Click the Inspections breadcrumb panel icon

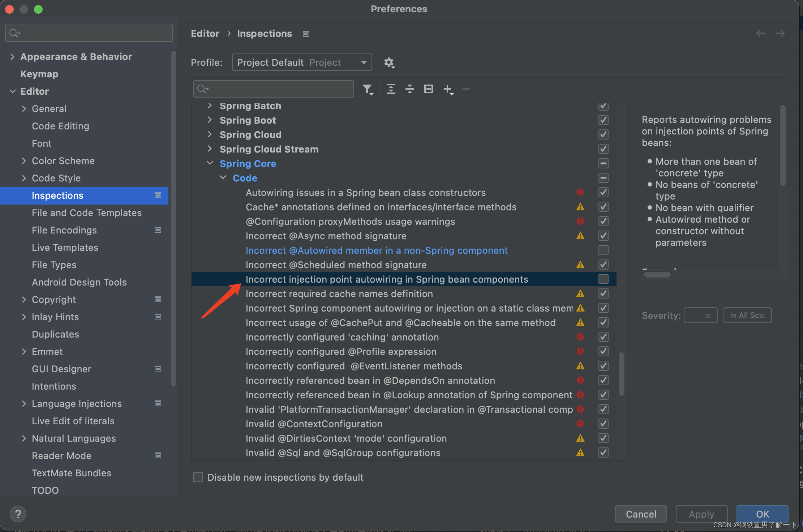[x=306, y=34]
